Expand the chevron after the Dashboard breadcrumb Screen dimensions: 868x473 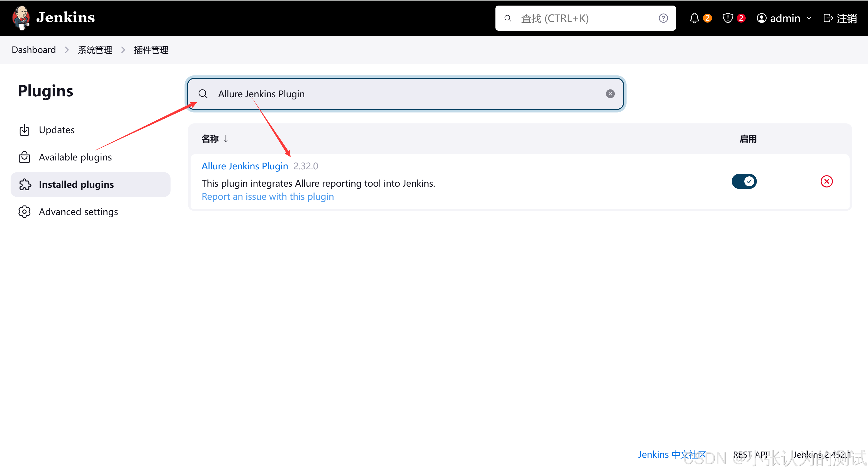pyautogui.click(x=67, y=50)
